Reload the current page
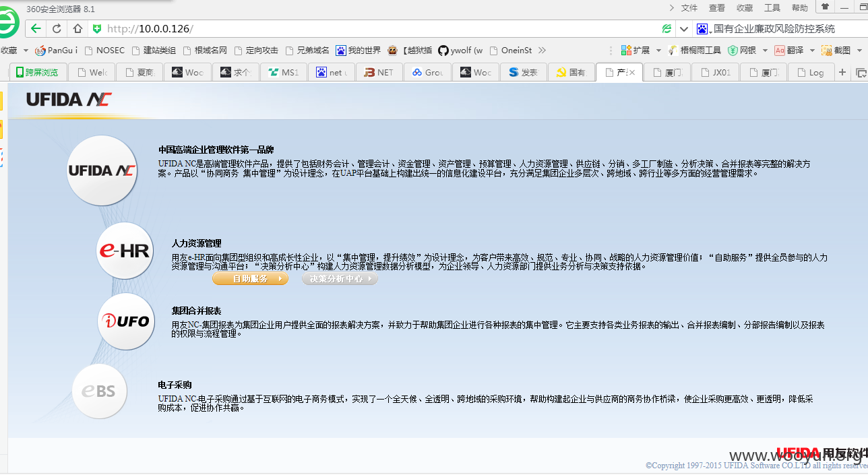The height and width of the screenshot is (475, 868). (57, 28)
